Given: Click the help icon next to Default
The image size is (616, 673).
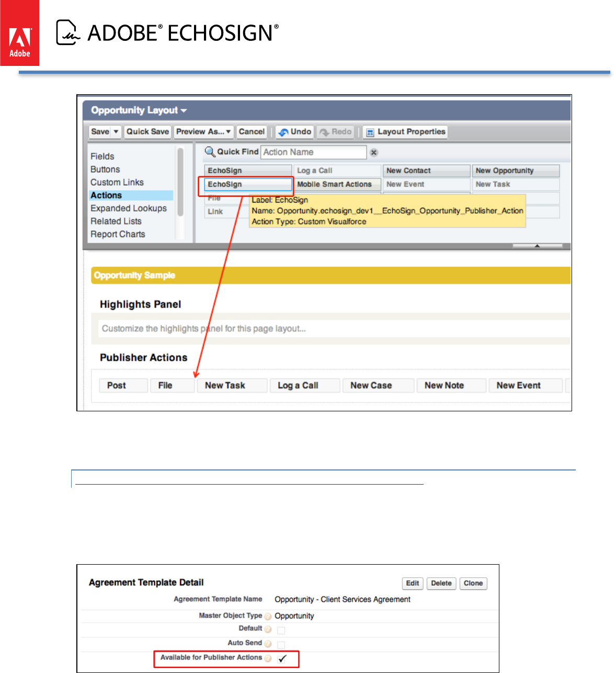Looking at the screenshot, I should click(x=268, y=629).
